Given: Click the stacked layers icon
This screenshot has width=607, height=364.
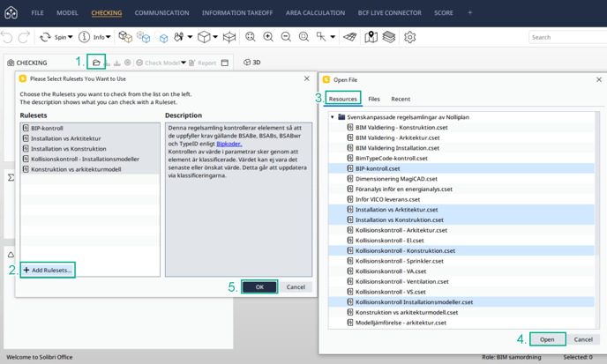Looking at the screenshot, I should click(x=389, y=37).
